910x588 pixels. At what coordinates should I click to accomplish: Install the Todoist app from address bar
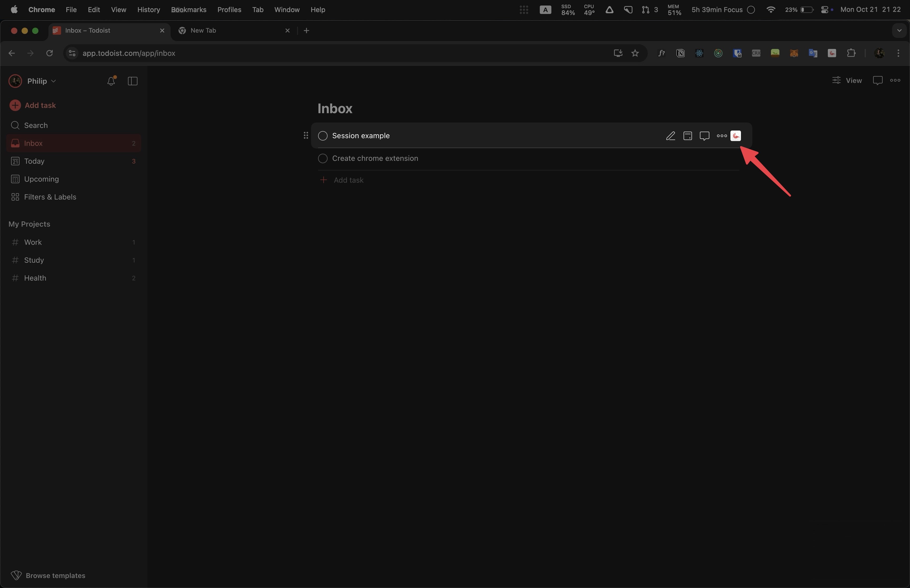617,53
